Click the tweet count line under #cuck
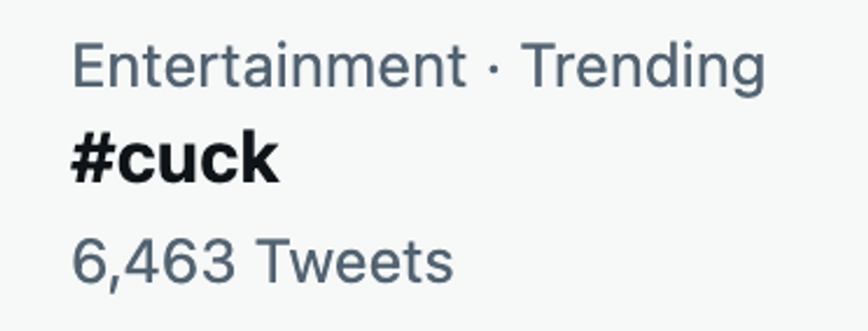 [x=263, y=262]
